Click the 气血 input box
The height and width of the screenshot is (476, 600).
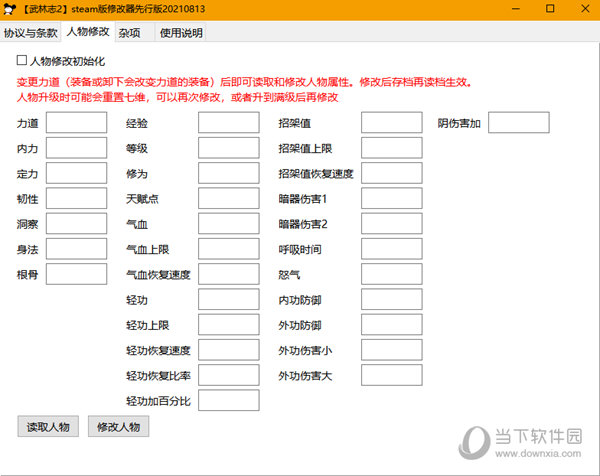coord(229,223)
